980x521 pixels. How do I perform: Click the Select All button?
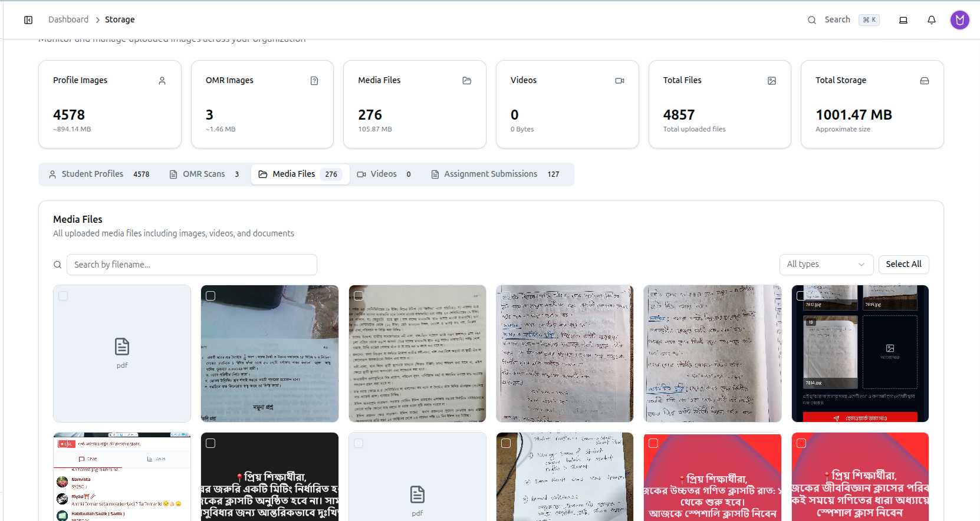pos(903,264)
